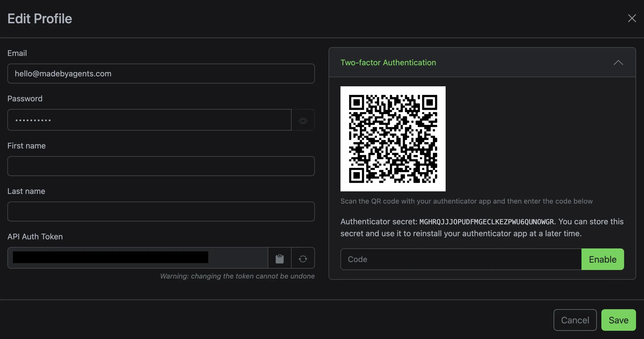This screenshot has height=339, width=644.
Task: Click the Two-factor Authentication heading
Action: coord(388,62)
